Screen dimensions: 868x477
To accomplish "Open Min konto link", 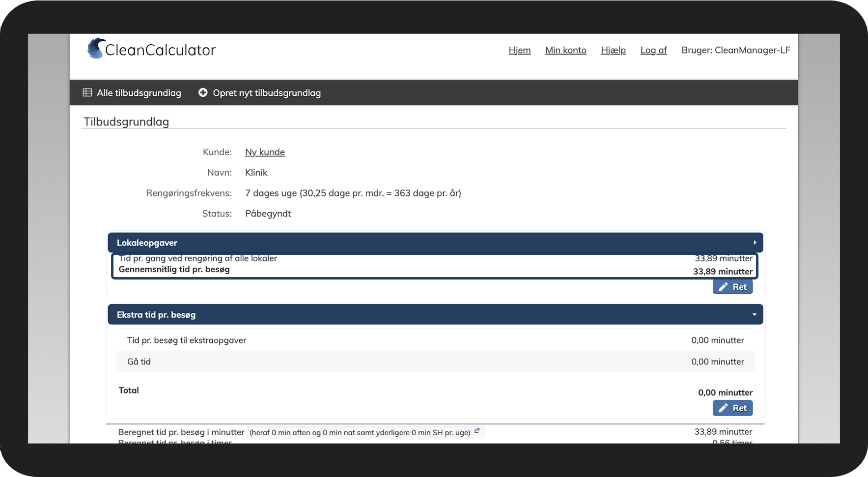I will click(x=566, y=50).
